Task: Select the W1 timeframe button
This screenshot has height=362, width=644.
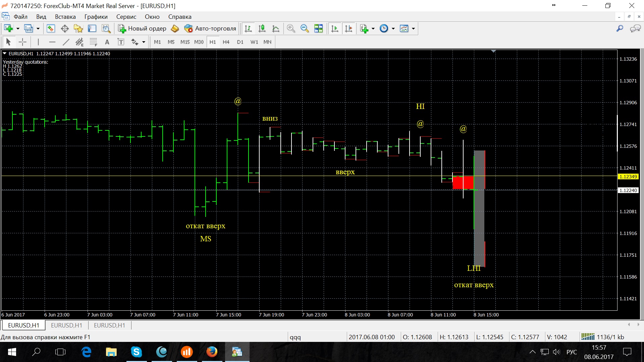Action: pos(254,42)
